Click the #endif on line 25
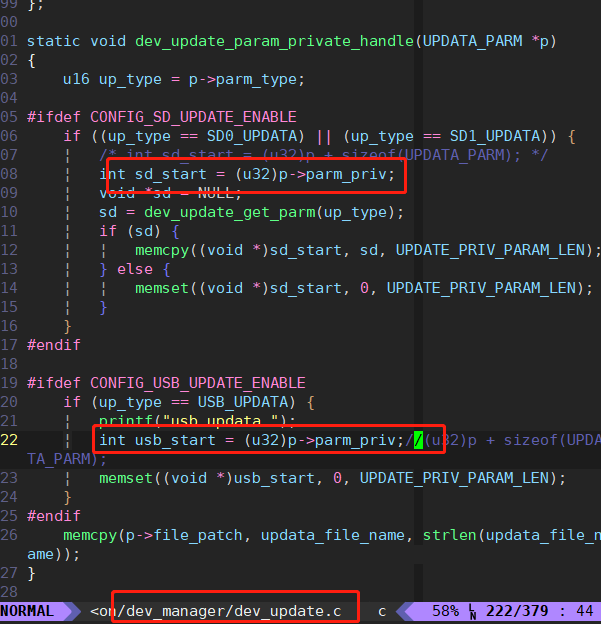This screenshot has width=601, height=624. point(54,516)
